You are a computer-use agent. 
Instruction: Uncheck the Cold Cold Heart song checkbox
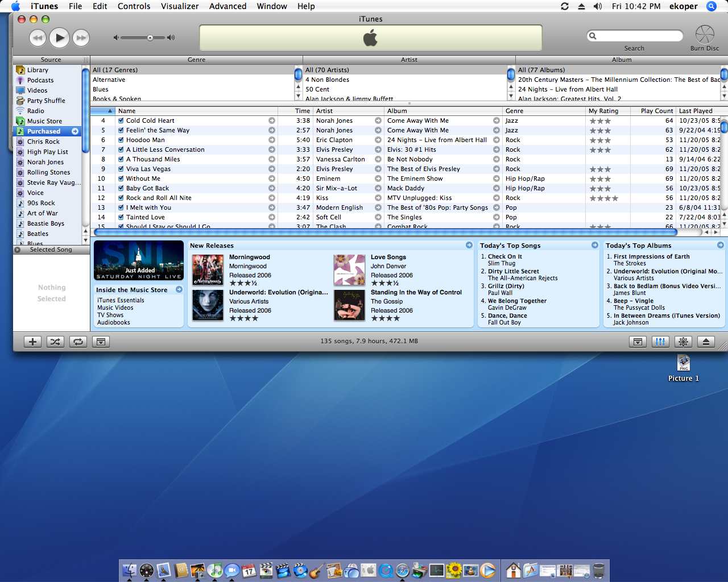tap(121, 120)
